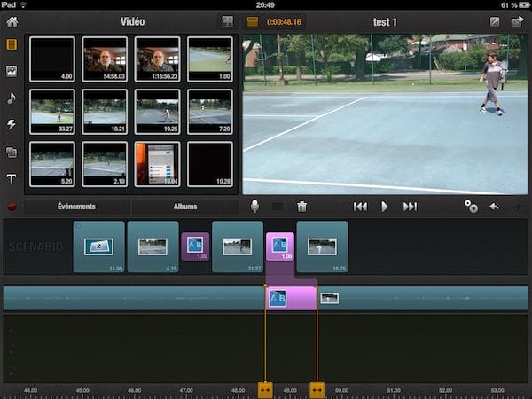532x399 pixels.
Task: Switch to the Albums tab
Action: click(184, 207)
